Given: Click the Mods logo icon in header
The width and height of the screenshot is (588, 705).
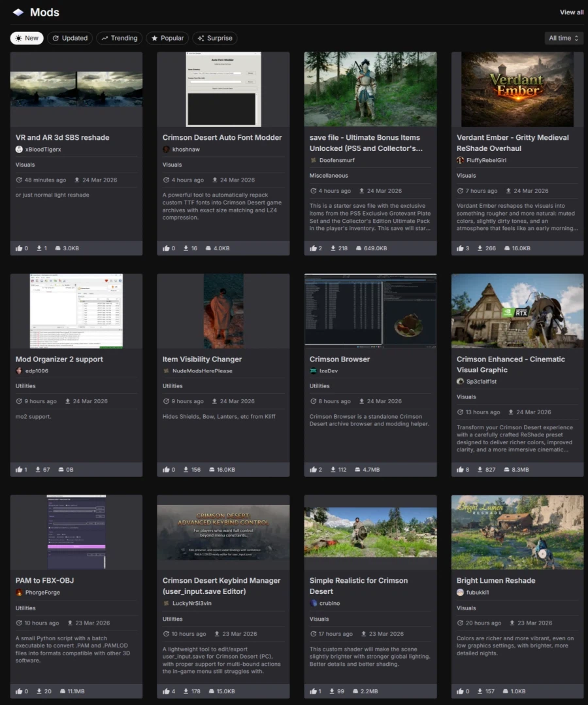Looking at the screenshot, I should [18, 12].
